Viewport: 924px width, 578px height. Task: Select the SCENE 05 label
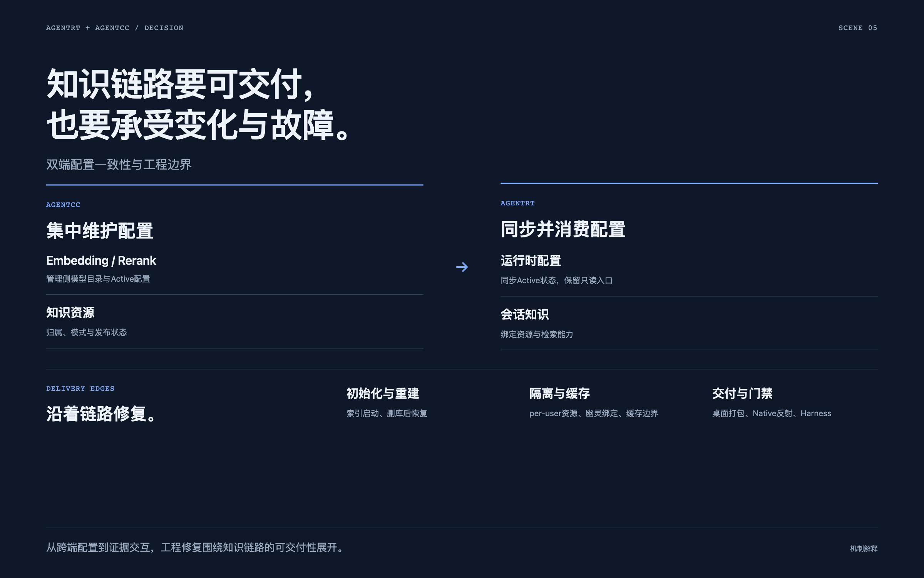coord(858,28)
